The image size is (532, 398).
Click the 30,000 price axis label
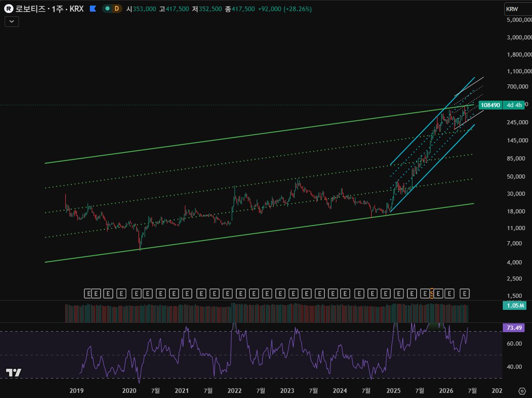click(516, 193)
